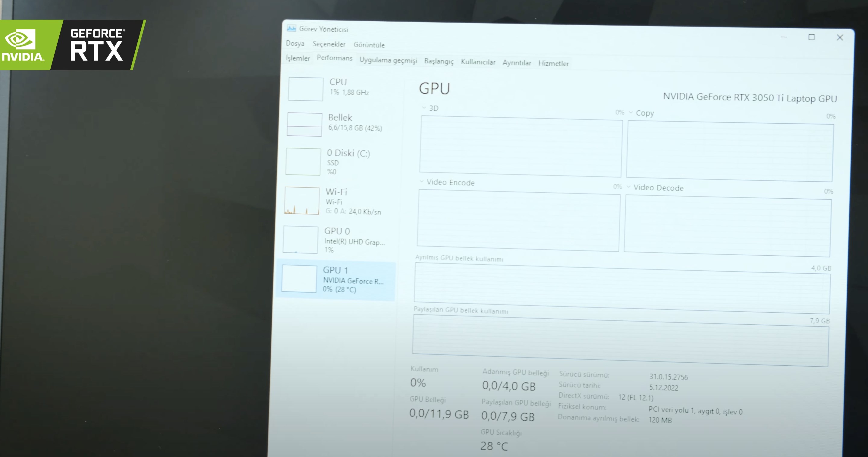Click the Wi-Fi mini graph thumbnail
The image size is (868, 457).
point(302,201)
